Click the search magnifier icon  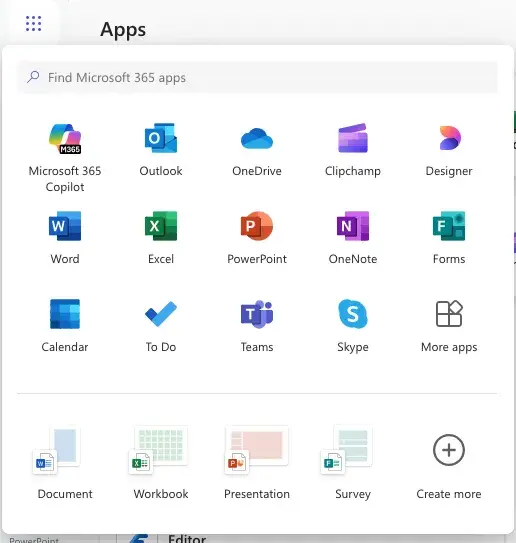click(x=33, y=77)
